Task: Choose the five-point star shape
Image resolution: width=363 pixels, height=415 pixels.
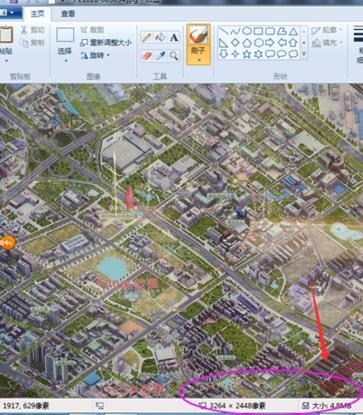Action: (247, 54)
